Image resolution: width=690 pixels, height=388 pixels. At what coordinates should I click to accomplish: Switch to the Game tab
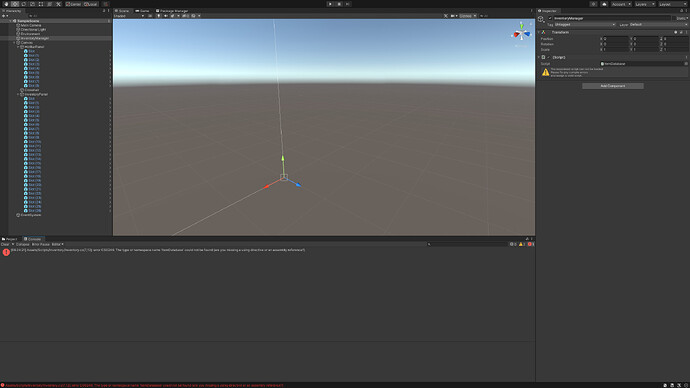click(x=143, y=11)
